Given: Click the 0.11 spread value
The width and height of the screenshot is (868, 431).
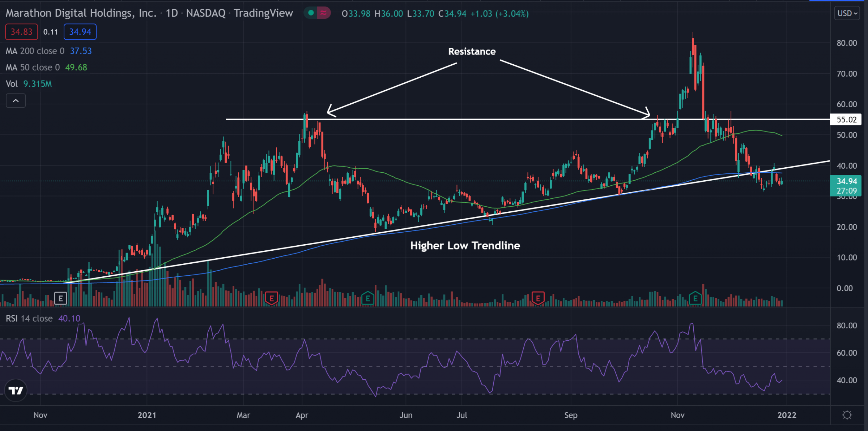Looking at the screenshot, I should (x=51, y=32).
